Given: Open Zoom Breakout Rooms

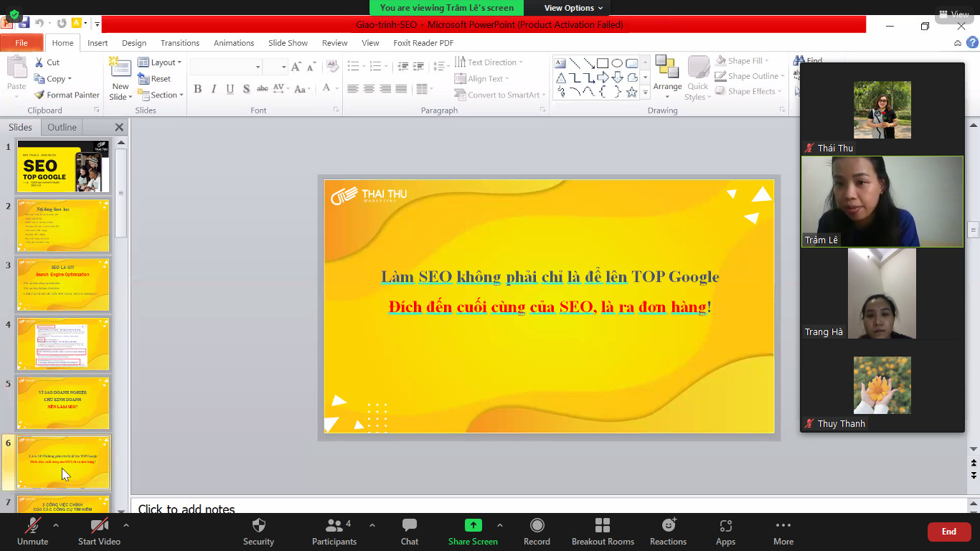Looking at the screenshot, I should 603,532.
